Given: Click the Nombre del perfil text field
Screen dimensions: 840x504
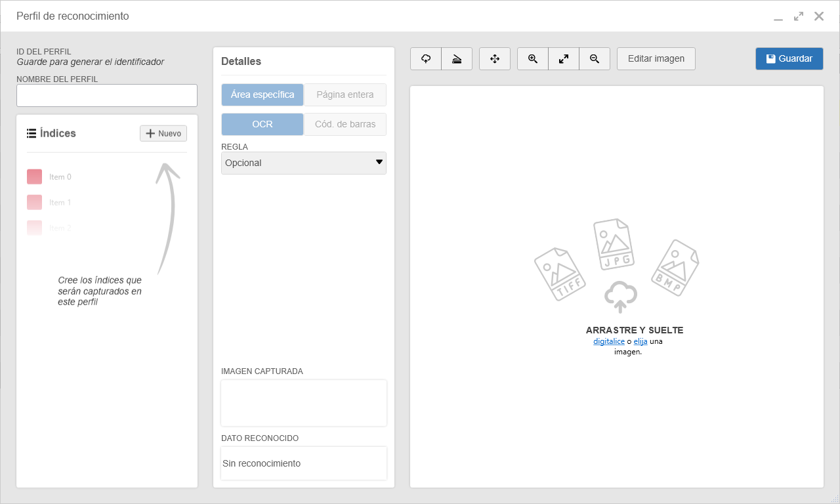Looking at the screenshot, I should 107,95.
